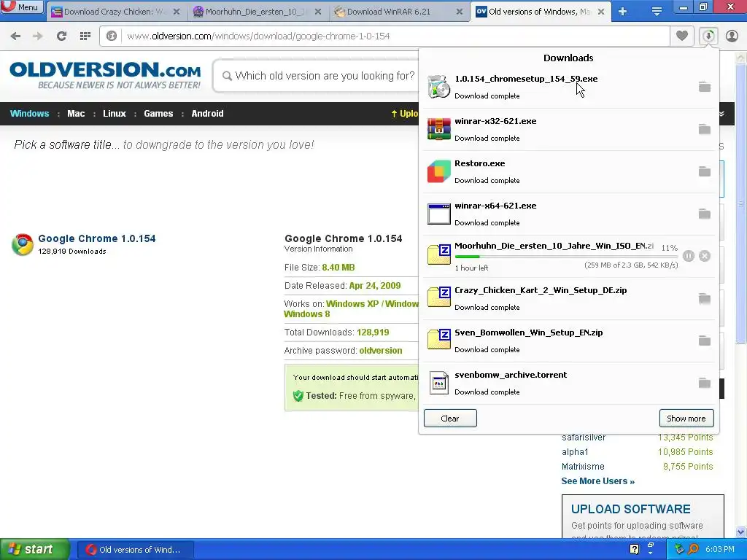The width and height of the screenshot is (747, 560).
Task: Add page to bookmarks heart icon
Action: (682, 36)
